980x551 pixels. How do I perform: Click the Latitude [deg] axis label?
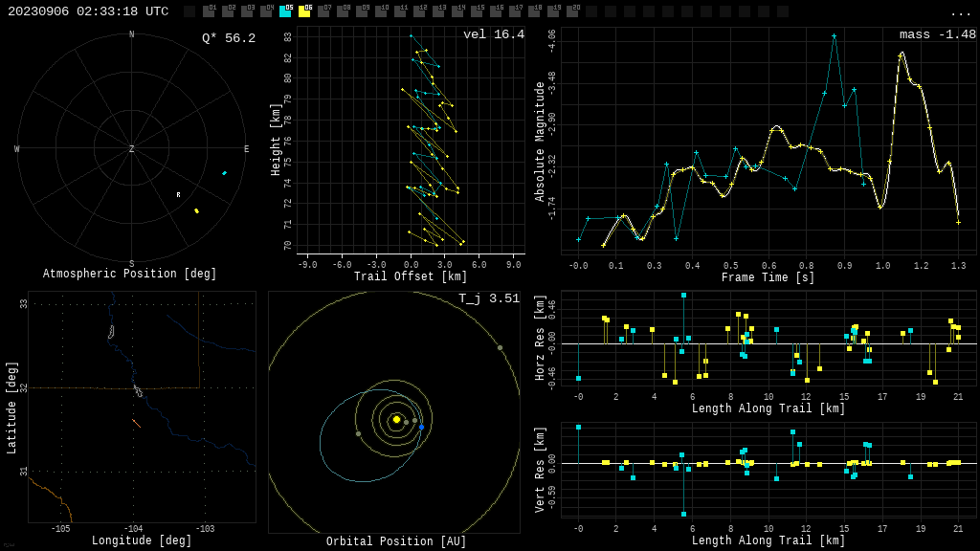(11, 408)
